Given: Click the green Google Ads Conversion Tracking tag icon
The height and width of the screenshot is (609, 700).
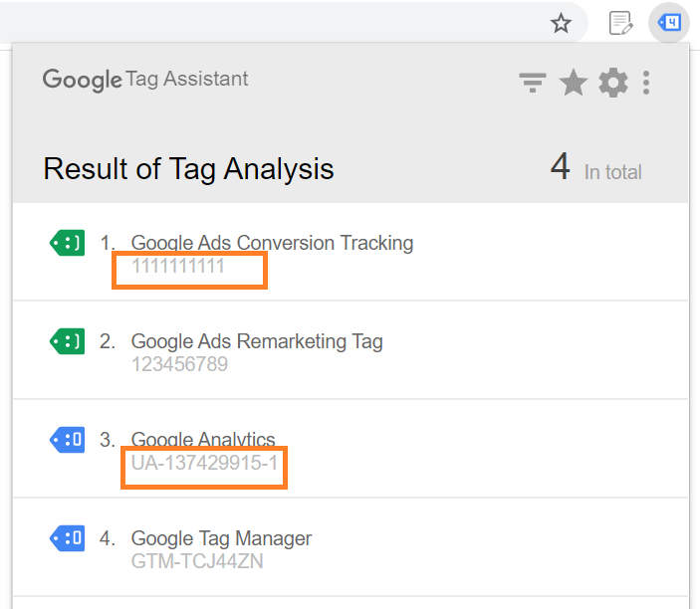Looking at the screenshot, I should point(68,242).
